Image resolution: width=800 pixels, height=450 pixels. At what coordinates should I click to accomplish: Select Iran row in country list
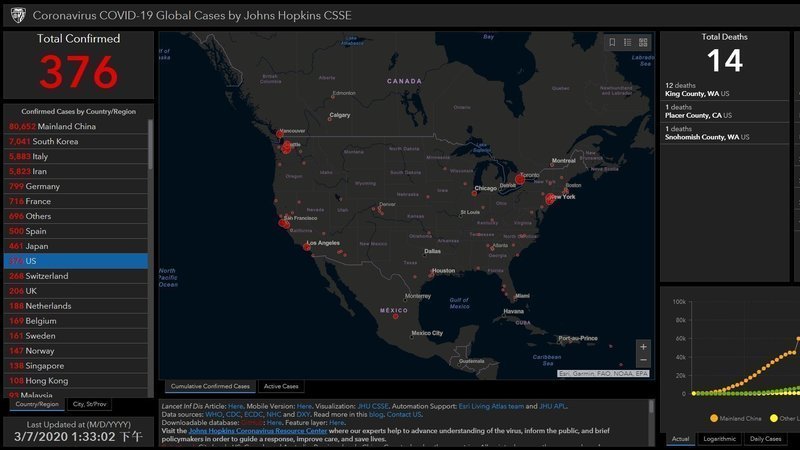click(76, 171)
